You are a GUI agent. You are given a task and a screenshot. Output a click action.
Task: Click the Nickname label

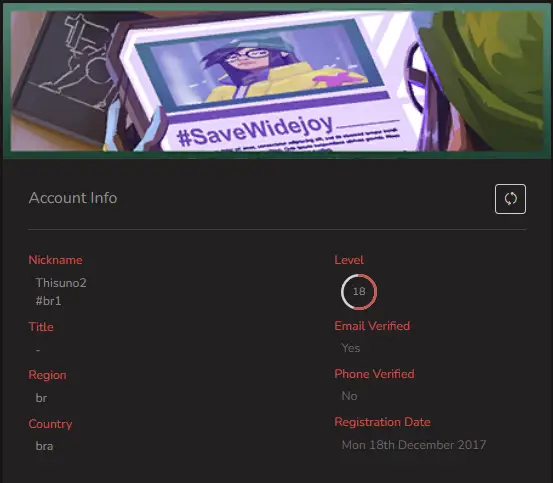point(55,260)
